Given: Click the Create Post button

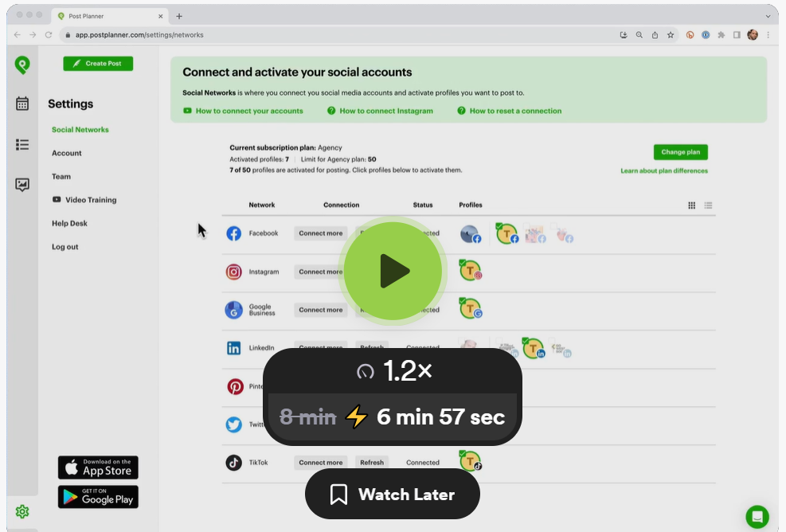Looking at the screenshot, I should [98, 64].
